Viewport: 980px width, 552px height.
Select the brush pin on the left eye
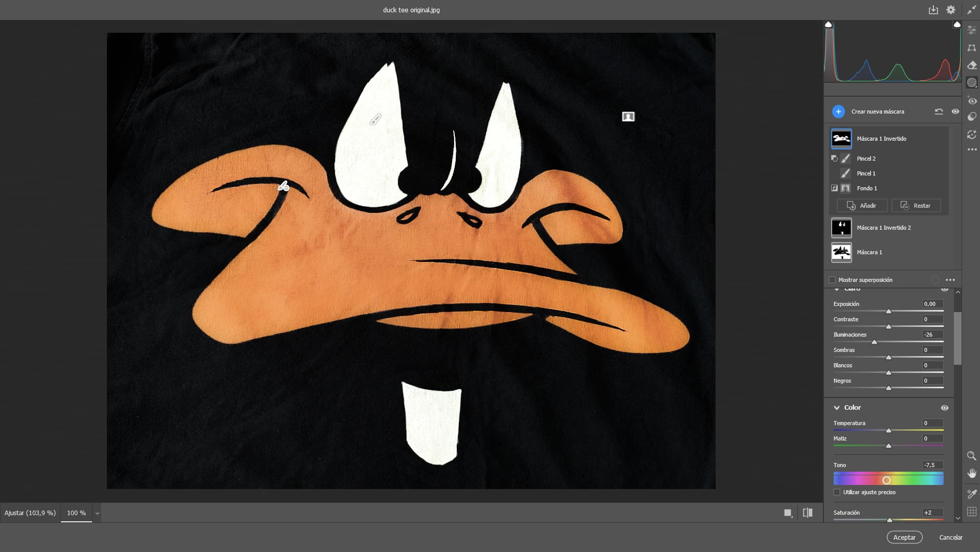[375, 120]
